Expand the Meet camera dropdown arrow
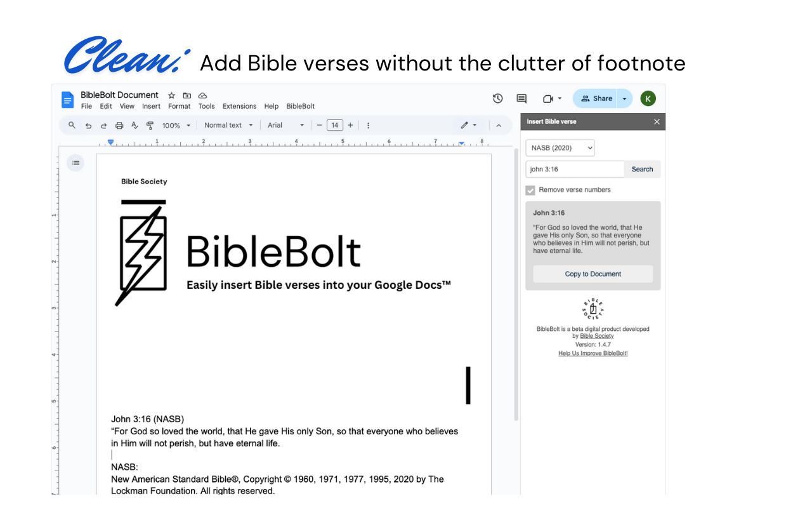 click(560, 98)
